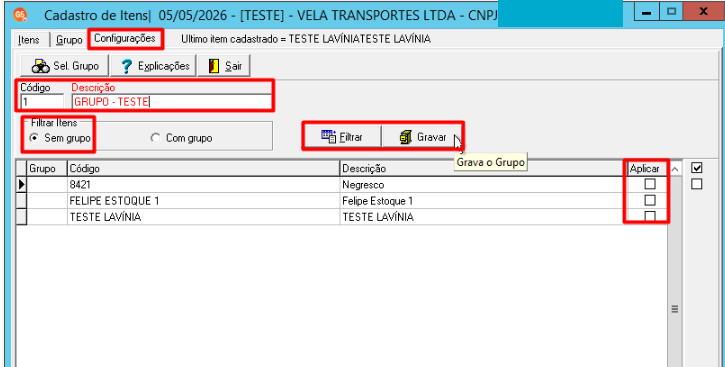Select the Felipe Estoque 1 description cell
The image size is (725, 367).
point(484,201)
